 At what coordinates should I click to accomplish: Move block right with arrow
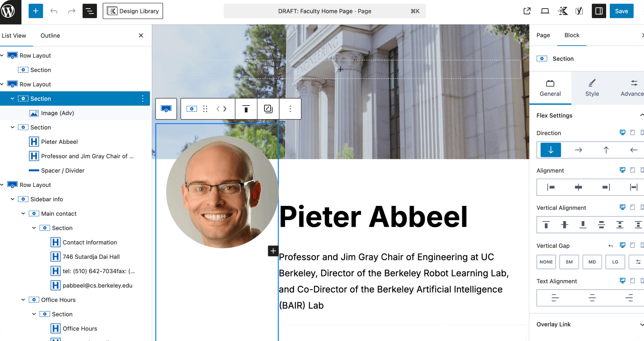pyautogui.click(x=225, y=109)
